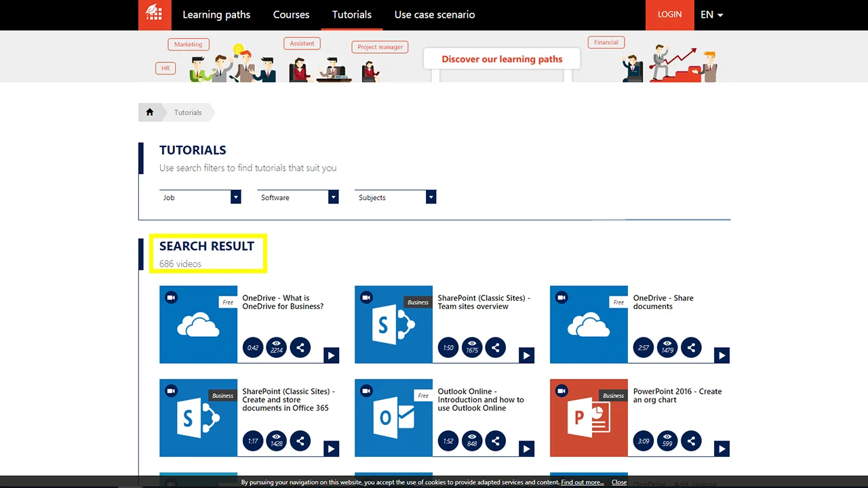Play Team sites overview video

[526, 355]
